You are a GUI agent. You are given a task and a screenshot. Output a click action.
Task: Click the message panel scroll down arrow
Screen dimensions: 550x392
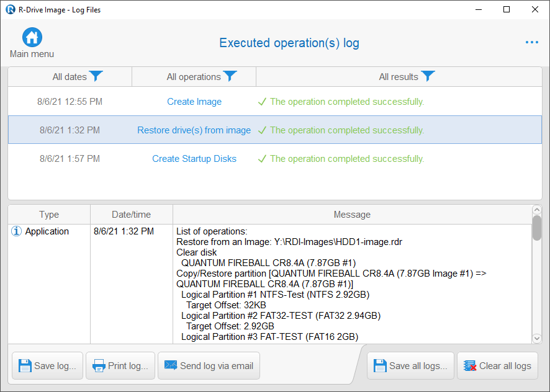coord(537,339)
